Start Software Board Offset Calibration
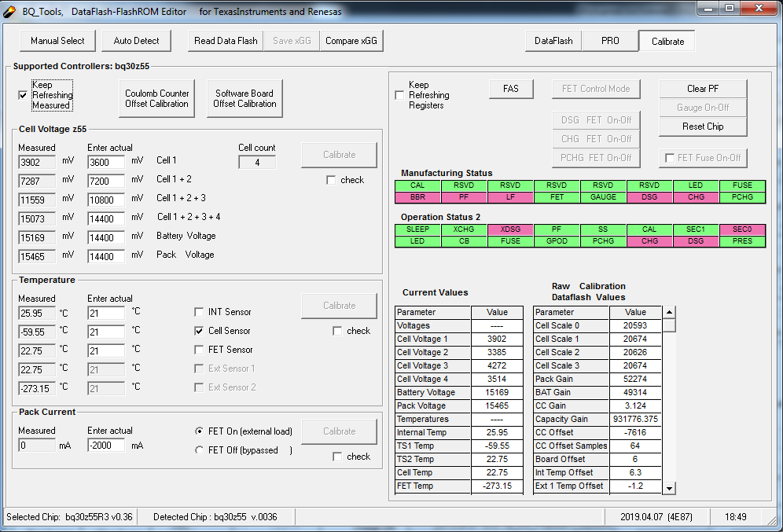Image resolution: width=783 pixels, height=532 pixels. (x=244, y=98)
